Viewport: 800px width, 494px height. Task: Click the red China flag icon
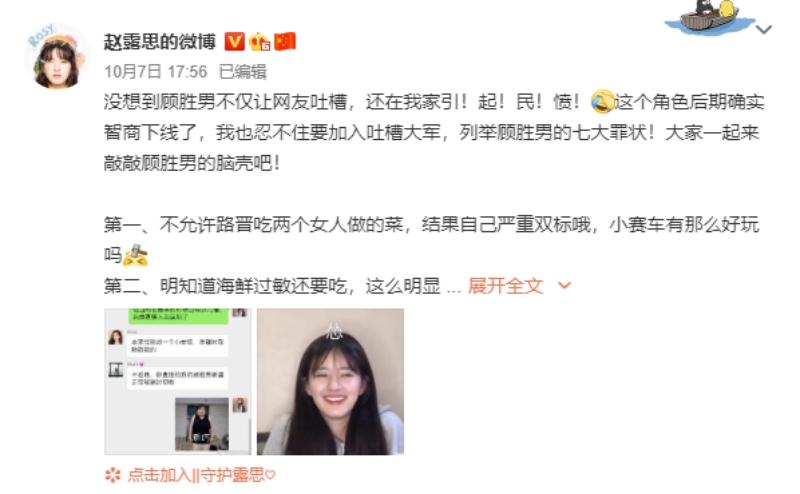[285, 42]
